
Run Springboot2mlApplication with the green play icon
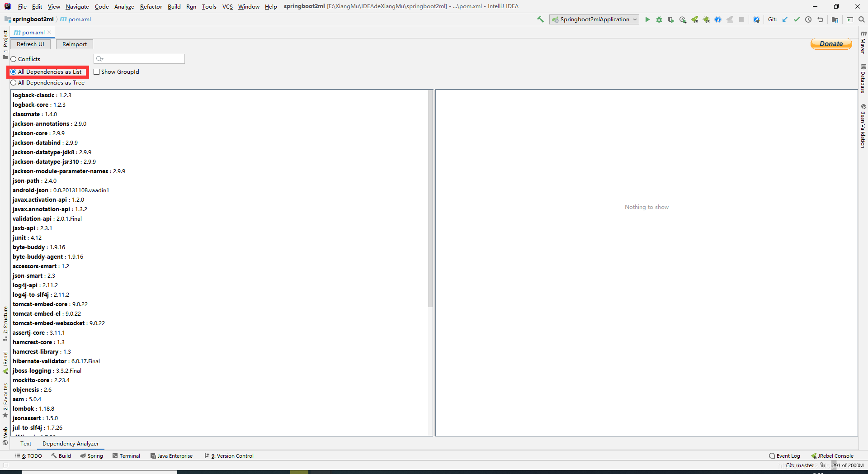point(647,19)
